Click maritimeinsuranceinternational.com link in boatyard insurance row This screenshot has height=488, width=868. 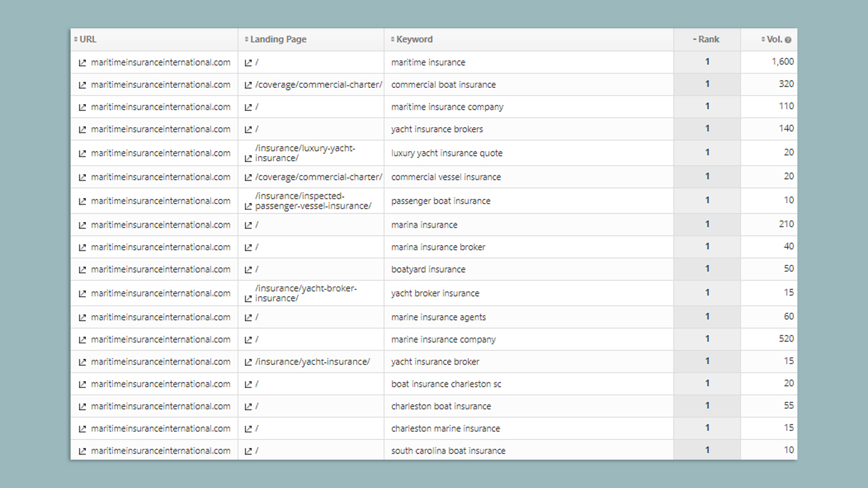[x=161, y=269]
